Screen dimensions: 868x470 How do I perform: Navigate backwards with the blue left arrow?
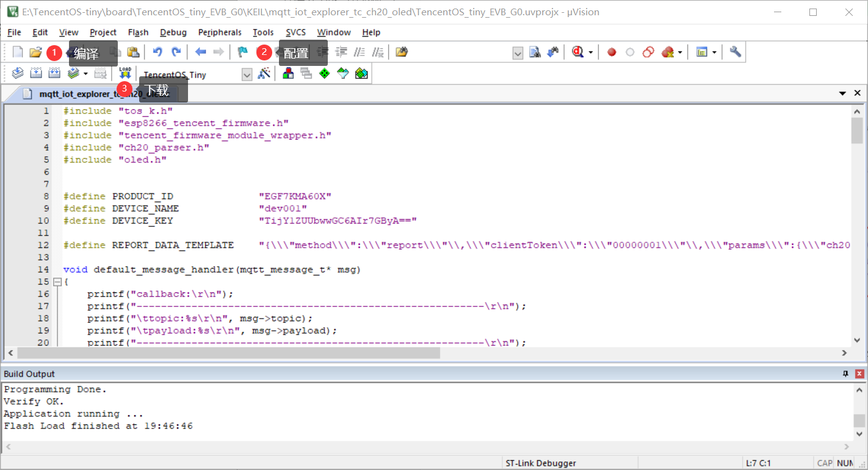point(200,52)
